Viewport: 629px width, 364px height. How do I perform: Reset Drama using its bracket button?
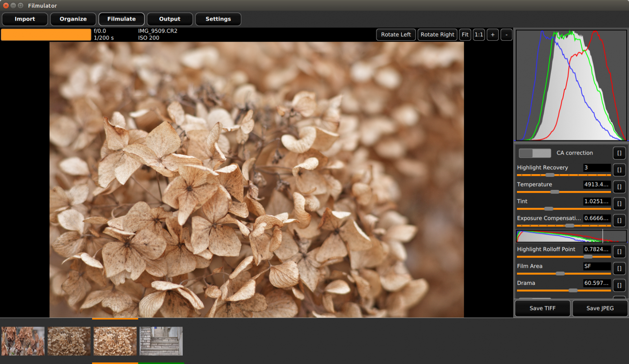[619, 285]
